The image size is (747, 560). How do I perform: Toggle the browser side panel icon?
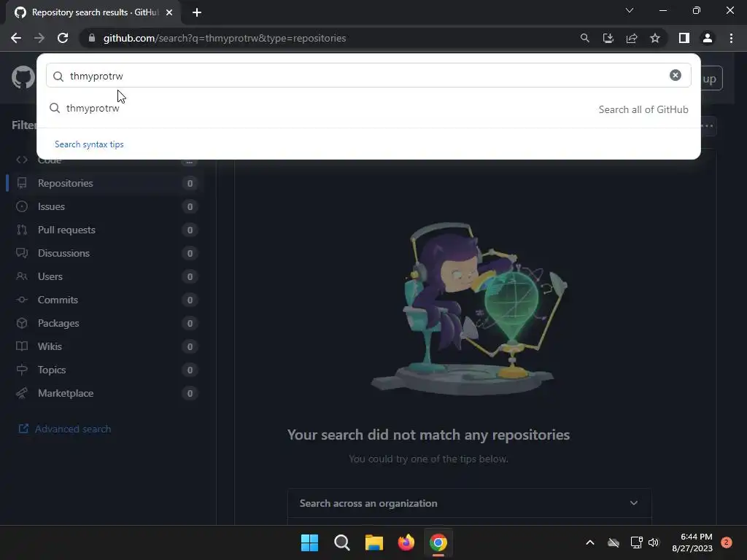point(684,38)
